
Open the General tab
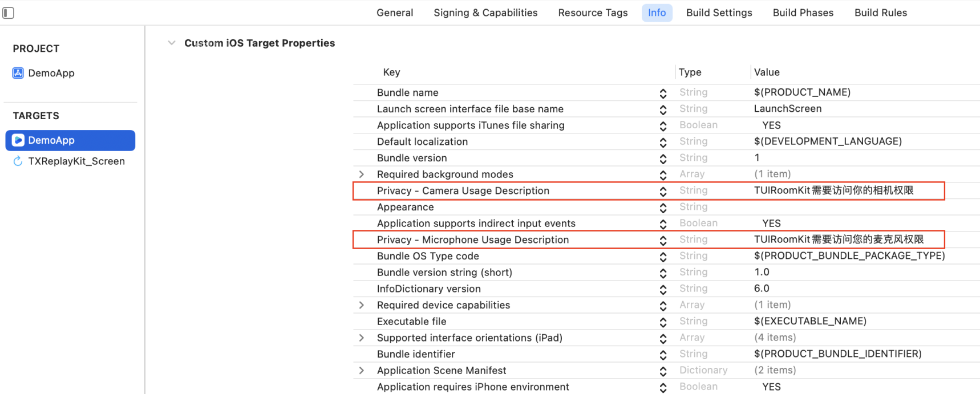pos(395,13)
